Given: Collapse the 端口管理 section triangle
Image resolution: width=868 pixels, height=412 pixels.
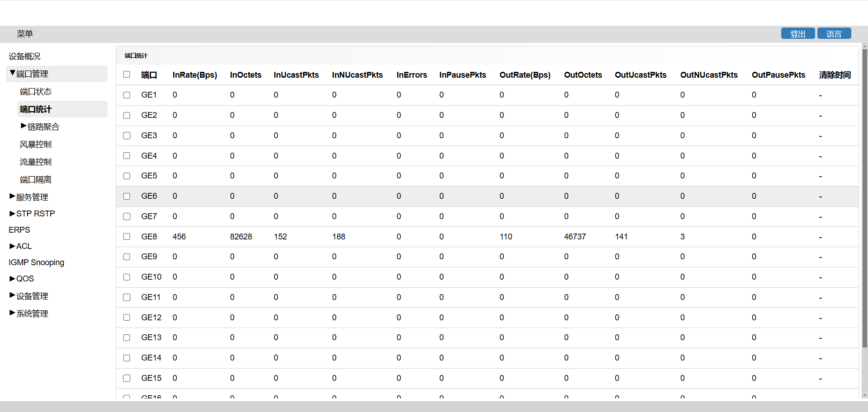Looking at the screenshot, I should coord(12,73).
